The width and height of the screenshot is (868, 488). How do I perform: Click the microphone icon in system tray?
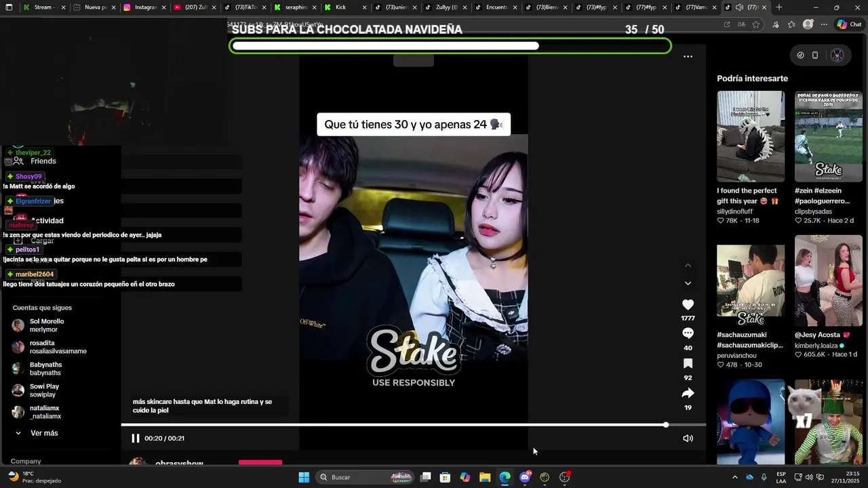coord(764,477)
